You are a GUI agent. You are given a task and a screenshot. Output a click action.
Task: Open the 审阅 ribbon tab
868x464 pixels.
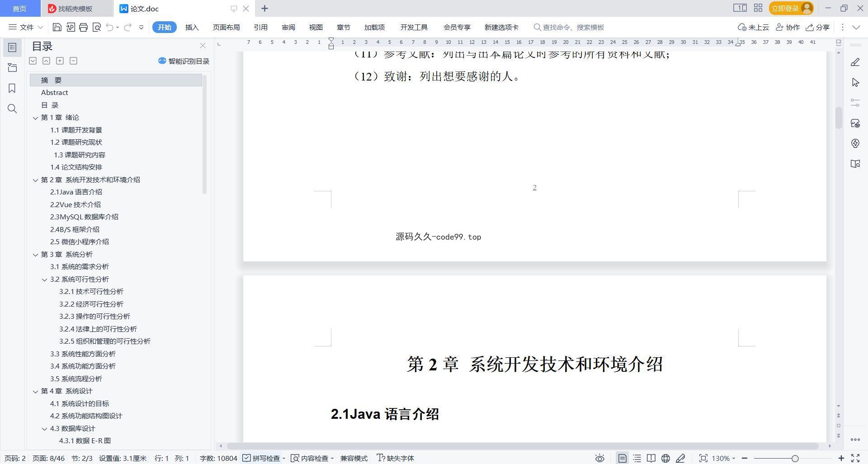[288, 27]
